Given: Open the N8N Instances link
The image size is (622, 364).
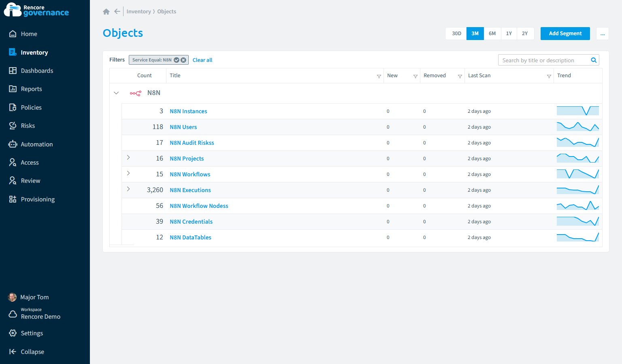Looking at the screenshot, I should pos(188,111).
